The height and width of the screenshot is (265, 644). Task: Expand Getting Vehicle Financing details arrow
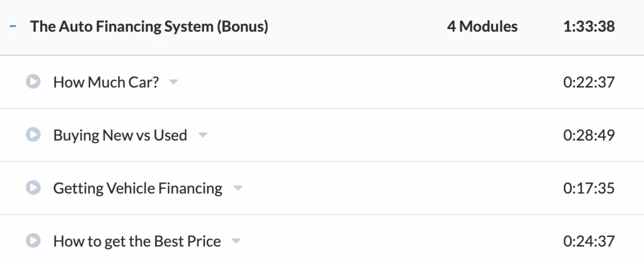[238, 188]
